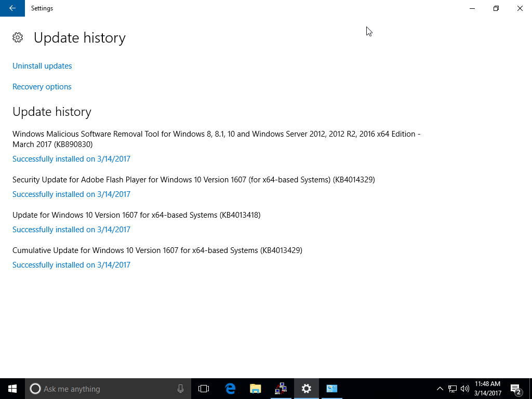Screen dimensions: 532x399
Task: Minimize the Settings window
Action: [x=472, y=8]
